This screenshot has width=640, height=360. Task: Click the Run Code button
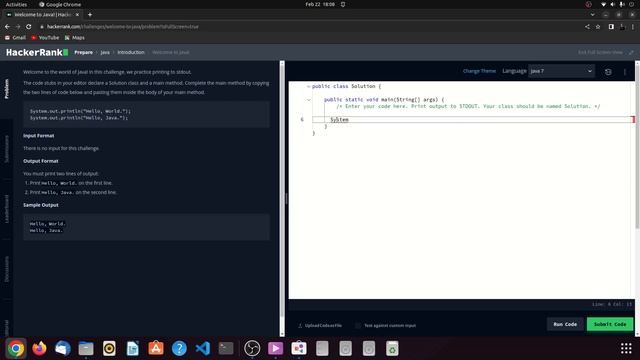click(x=565, y=324)
